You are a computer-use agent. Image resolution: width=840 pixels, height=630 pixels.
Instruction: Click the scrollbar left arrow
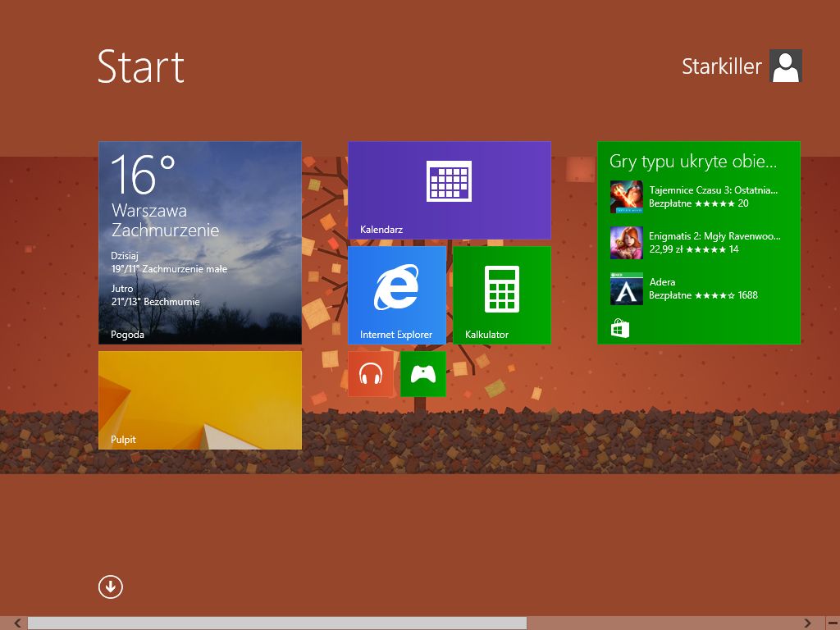(x=17, y=623)
